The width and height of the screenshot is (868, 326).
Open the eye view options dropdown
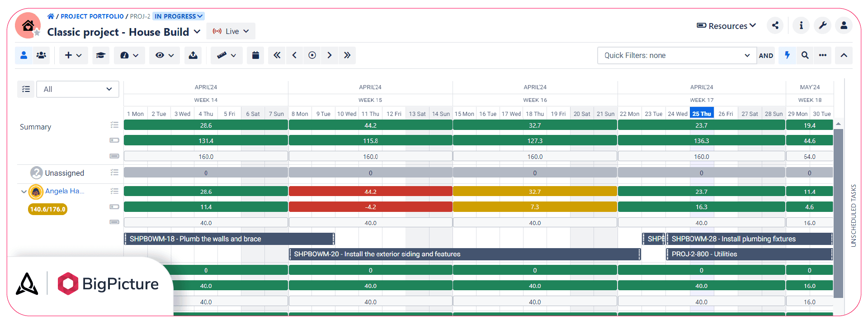click(x=165, y=55)
